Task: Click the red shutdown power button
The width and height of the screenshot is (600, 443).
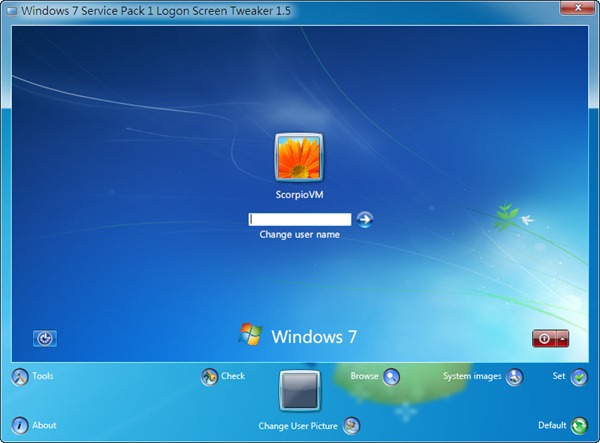Action: tap(544, 339)
